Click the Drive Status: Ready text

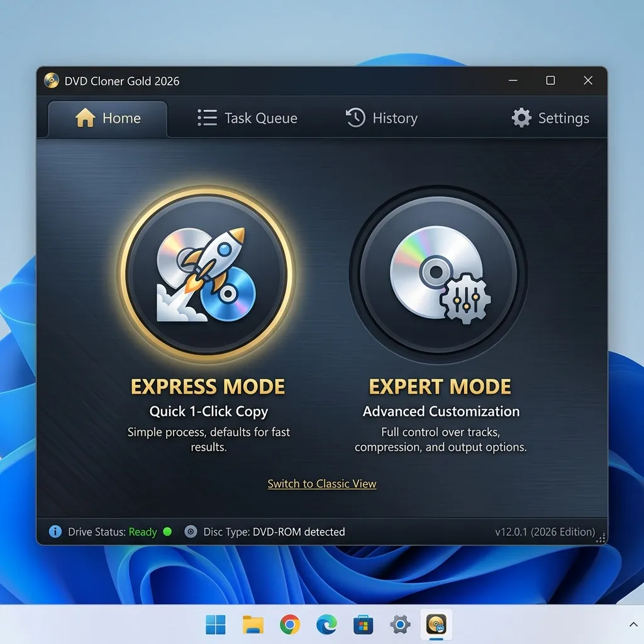pyautogui.click(x=113, y=532)
